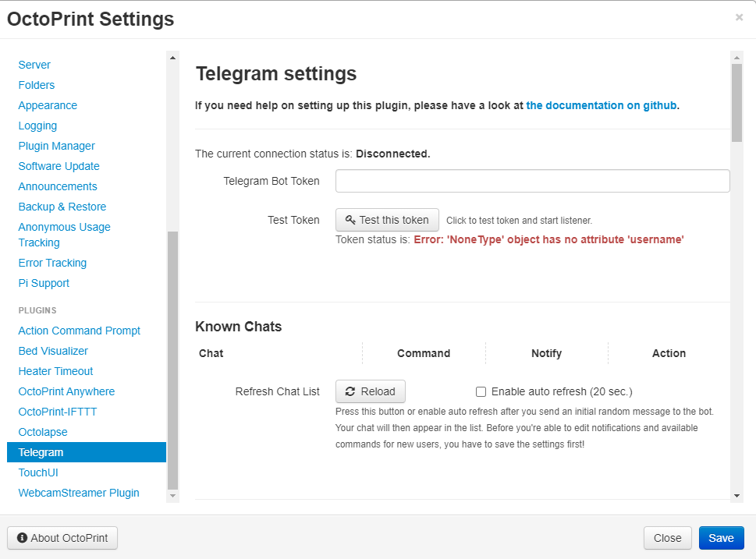Select Bed Visualizer plugin settings
Viewport: 756px width, 559px height.
tap(53, 351)
